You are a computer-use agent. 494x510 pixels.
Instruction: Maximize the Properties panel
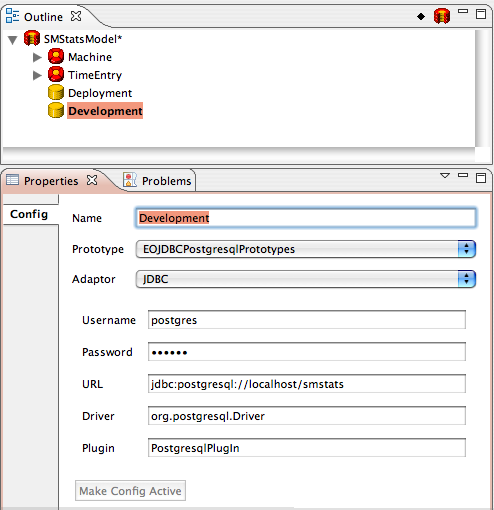(x=481, y=178)
